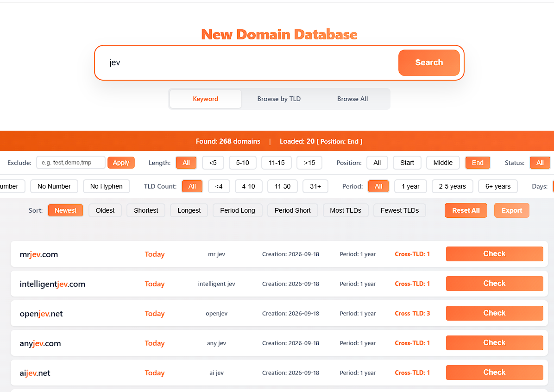The image size is (554, 392).
Task: Select Length filter 11-15
Action: click(x=276, y=163)
